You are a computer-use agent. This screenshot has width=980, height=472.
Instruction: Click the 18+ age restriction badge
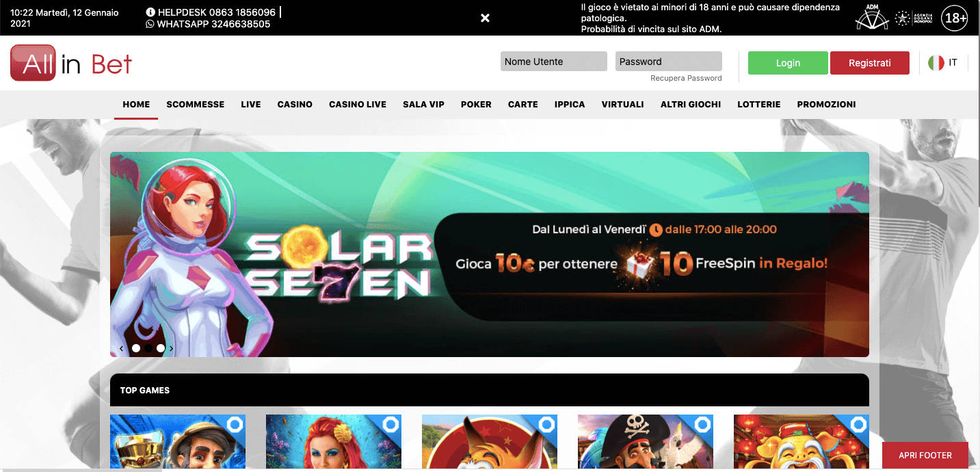954,18
